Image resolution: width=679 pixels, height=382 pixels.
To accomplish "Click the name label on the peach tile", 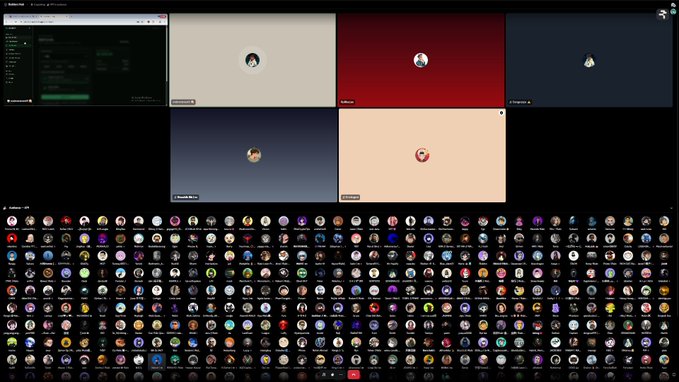I will 351,197.
